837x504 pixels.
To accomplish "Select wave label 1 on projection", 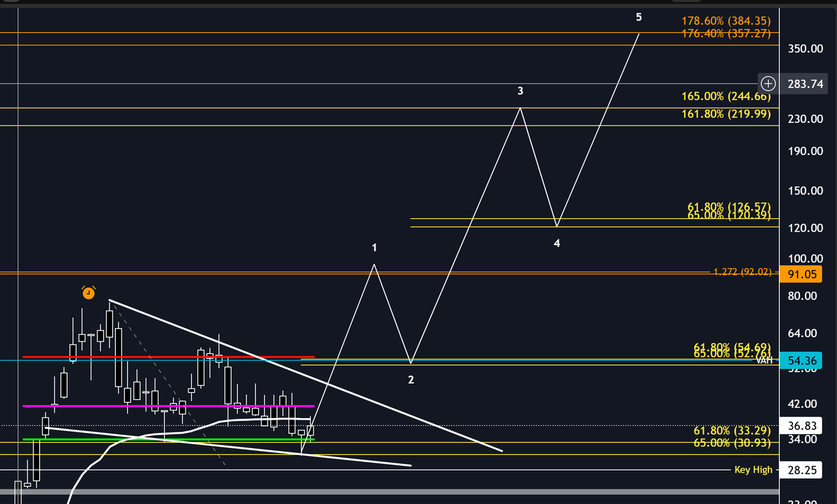I will coord(374,248).
